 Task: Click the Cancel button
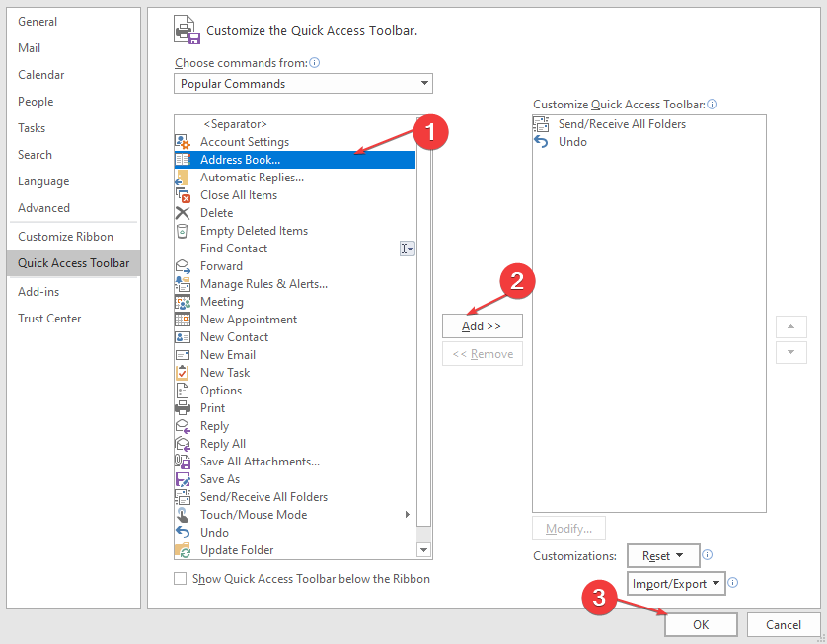(784, 625)
